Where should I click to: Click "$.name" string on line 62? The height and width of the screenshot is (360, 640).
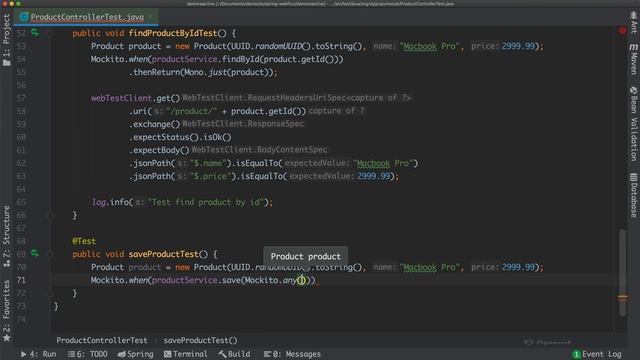[x=209, y=163]
